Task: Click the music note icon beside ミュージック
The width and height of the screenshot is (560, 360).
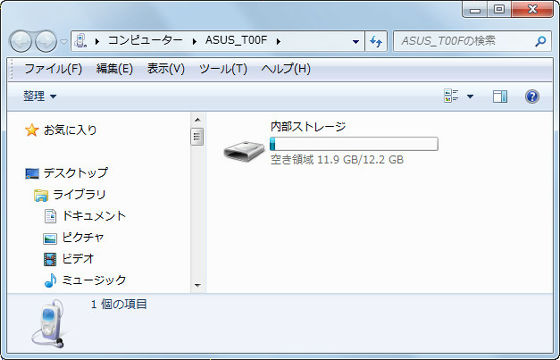Action: 50,280
